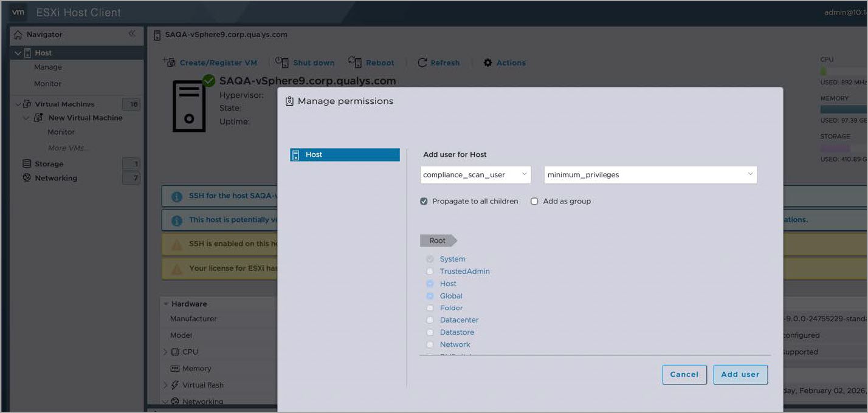Collapse the Navigator panel chevron icon
The width and height of the screenshot is (868, 413).
point(132,34)
